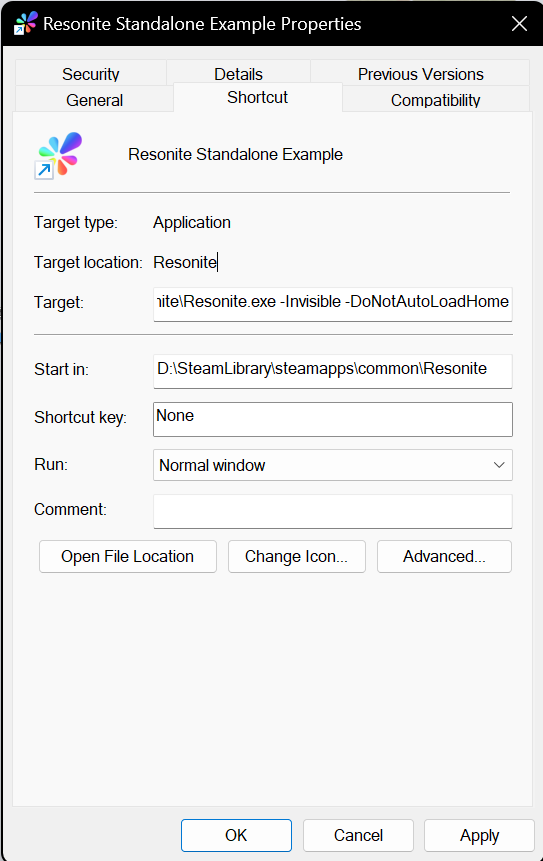Screen dimensions: 543x861
Task: Click the Resonite icon in the title bar
Action: 26,23
